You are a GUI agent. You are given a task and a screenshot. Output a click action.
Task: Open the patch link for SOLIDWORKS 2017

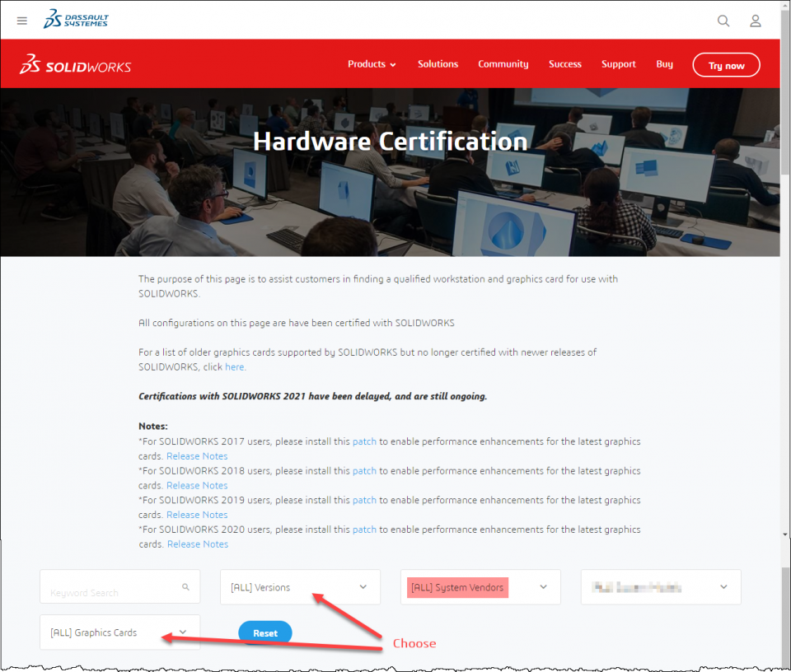pos(364,441)
